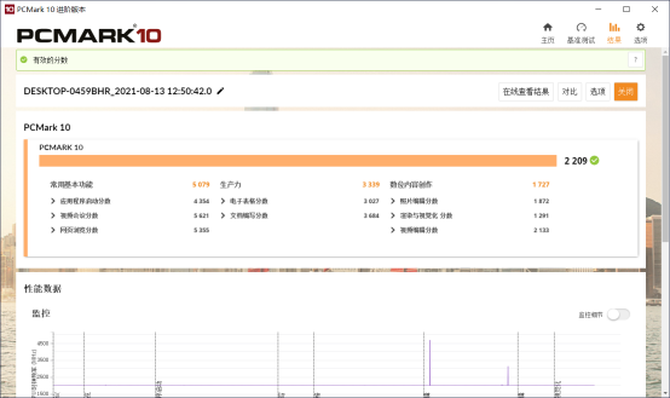The image size is (670, 398).
Task: Click the orange Close (关闭) button
Action: pos(626,91)
